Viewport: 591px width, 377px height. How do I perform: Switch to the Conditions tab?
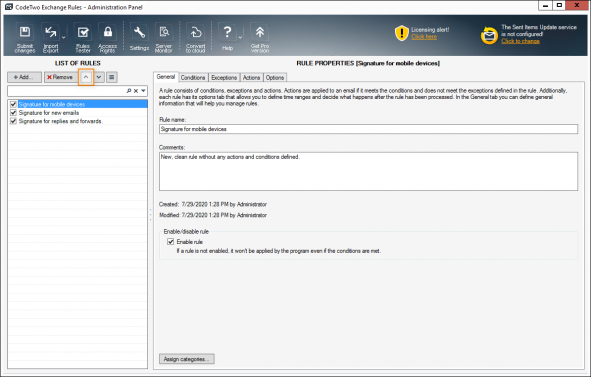point(193,78)
